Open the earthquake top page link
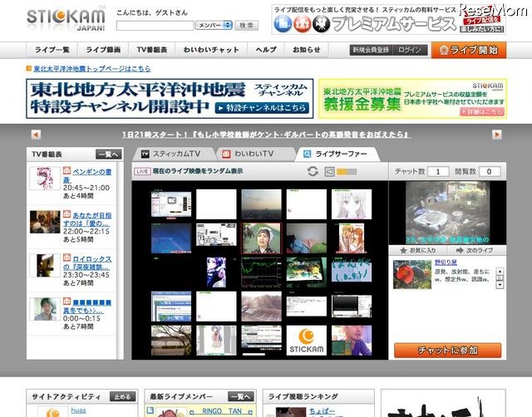 click(92, 68)
